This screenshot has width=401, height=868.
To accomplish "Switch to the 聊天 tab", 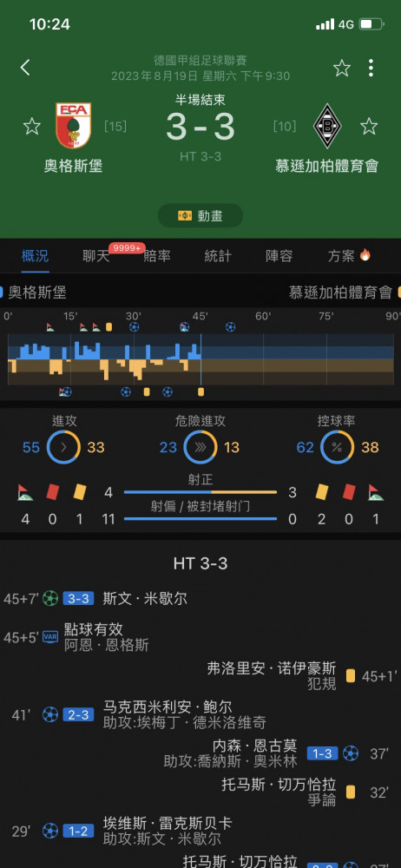I will click(95, 256).
